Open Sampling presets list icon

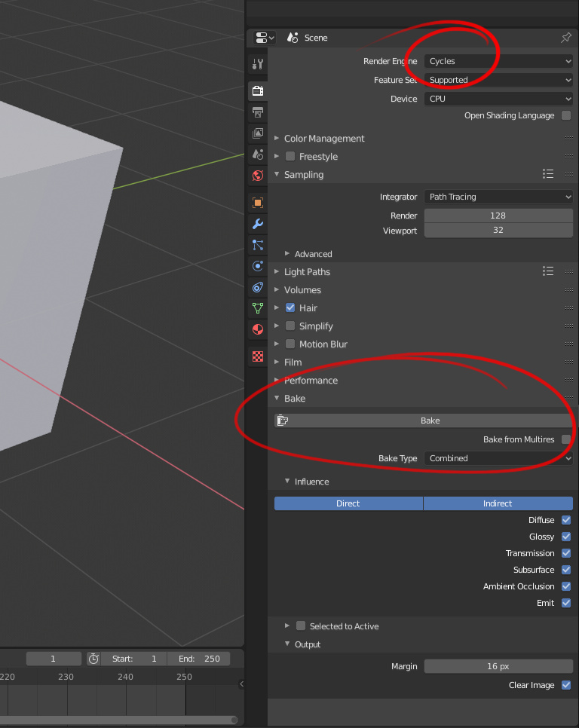coord(548,174)
